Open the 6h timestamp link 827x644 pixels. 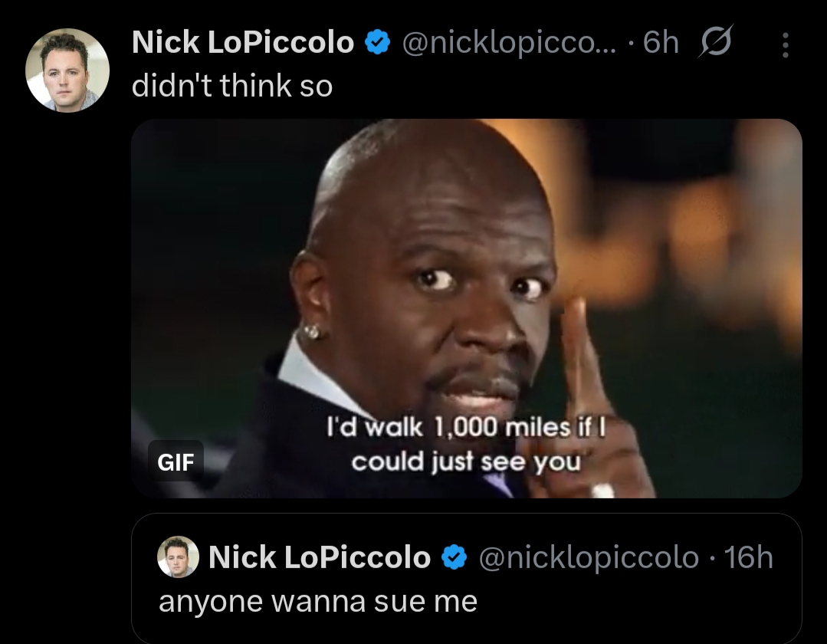pyautogui.click(x=661, y=42)
